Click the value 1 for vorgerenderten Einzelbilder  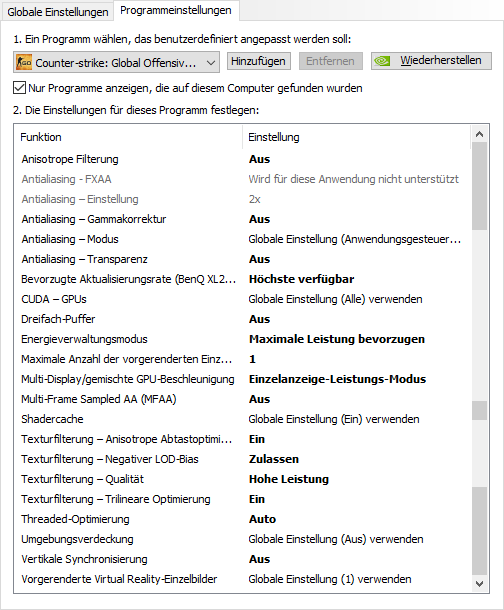[252, 359]
